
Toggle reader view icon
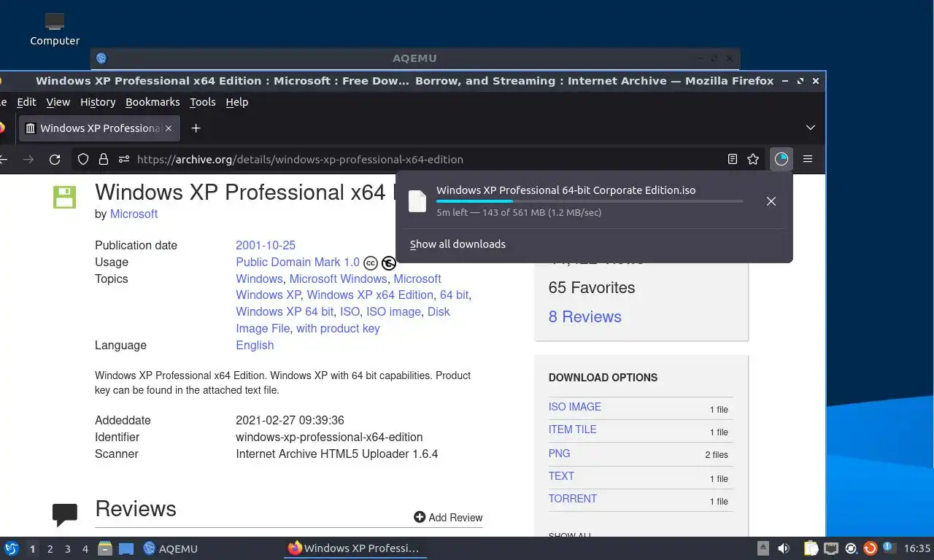(733, 159)
